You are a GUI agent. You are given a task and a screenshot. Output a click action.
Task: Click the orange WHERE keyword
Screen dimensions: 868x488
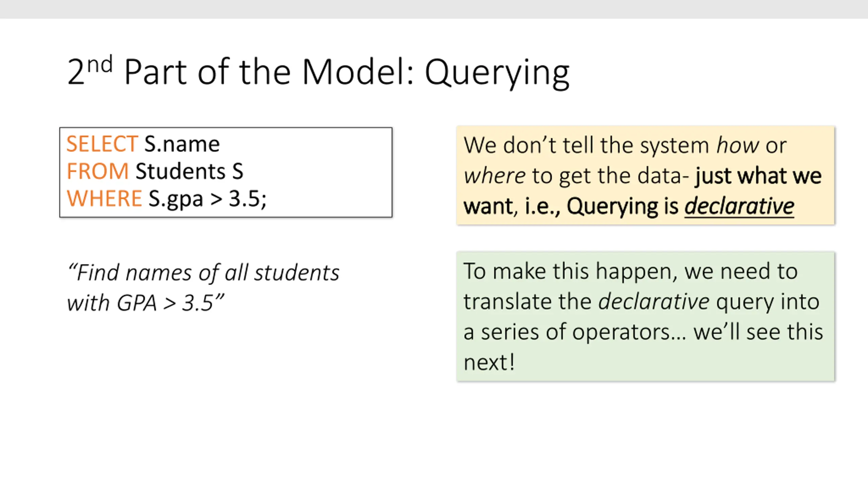104,198
